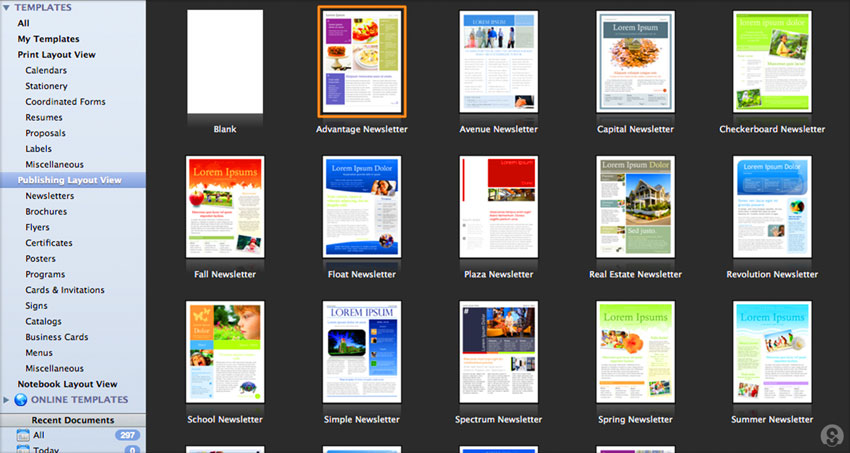Choose the Avenue Newsletter template
The height and width of the screenshot is (453, 850).
pos(498,62)
